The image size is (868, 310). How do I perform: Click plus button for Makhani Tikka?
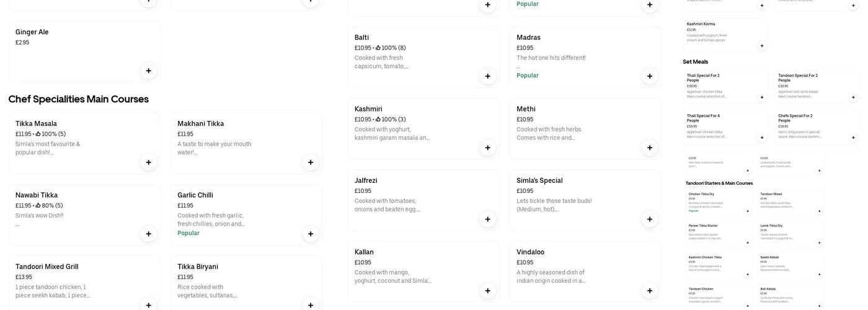311,162
